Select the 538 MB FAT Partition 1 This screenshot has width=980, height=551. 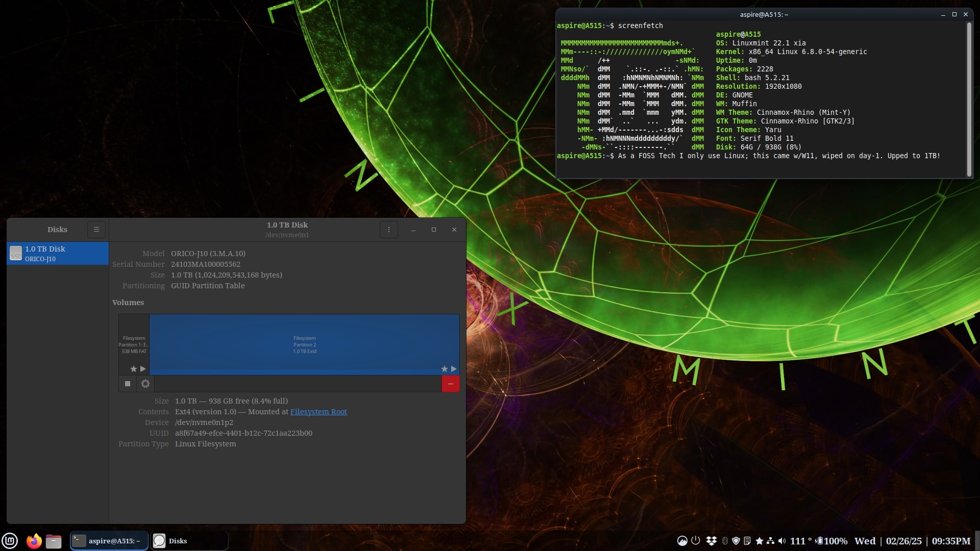pyautogui.click(x=134, y=344)
